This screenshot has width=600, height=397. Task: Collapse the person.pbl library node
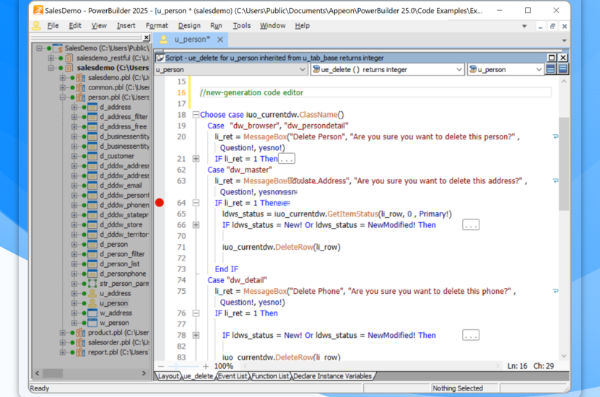pos(63,98)
